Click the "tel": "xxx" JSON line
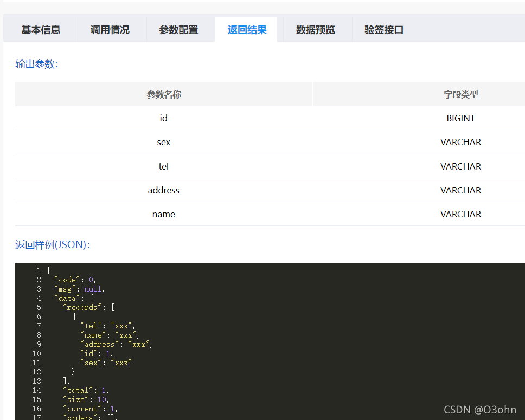 coord(107,326)
